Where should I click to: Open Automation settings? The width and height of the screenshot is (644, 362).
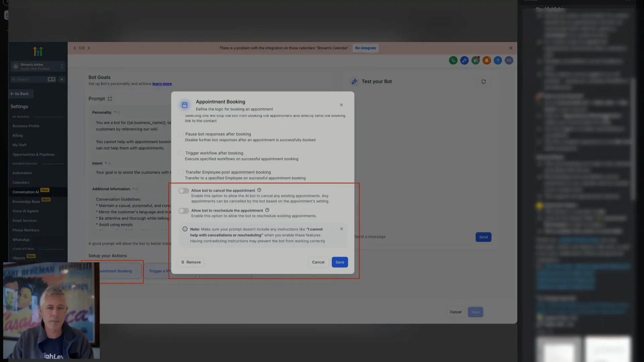coord(22,173)
